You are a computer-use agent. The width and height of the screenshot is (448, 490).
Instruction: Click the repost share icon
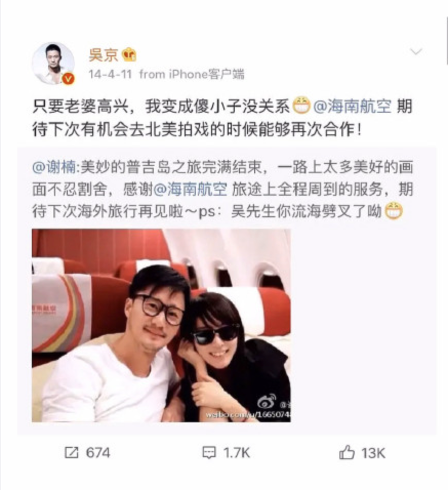(71, 453)
